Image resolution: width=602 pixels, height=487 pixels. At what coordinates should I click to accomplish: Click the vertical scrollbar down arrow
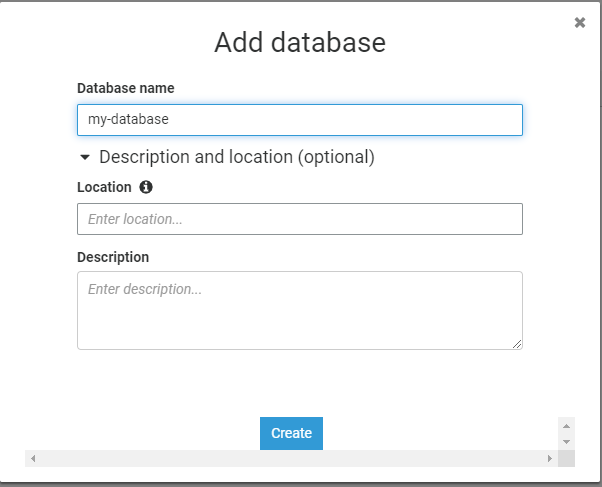[x=567, y=441]
